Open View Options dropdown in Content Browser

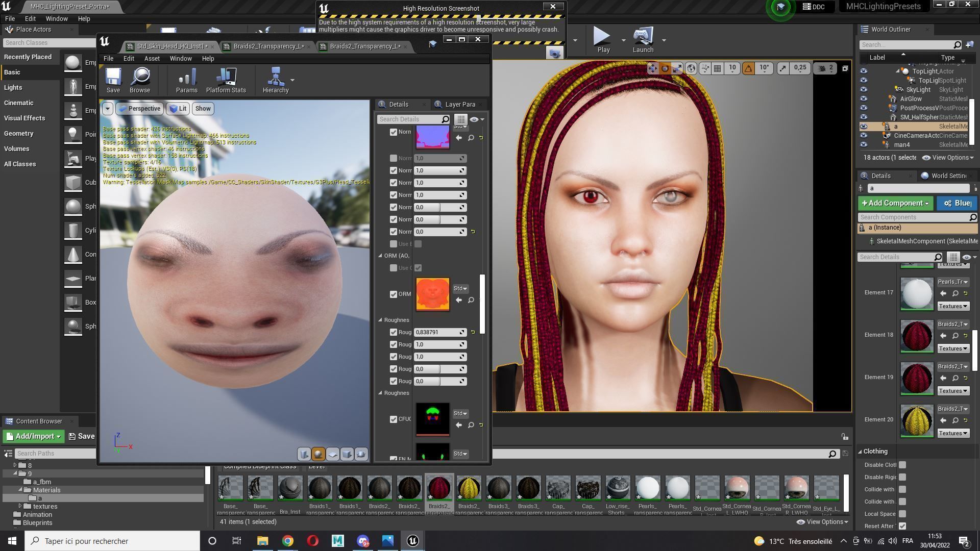click(x=822, y=522)
